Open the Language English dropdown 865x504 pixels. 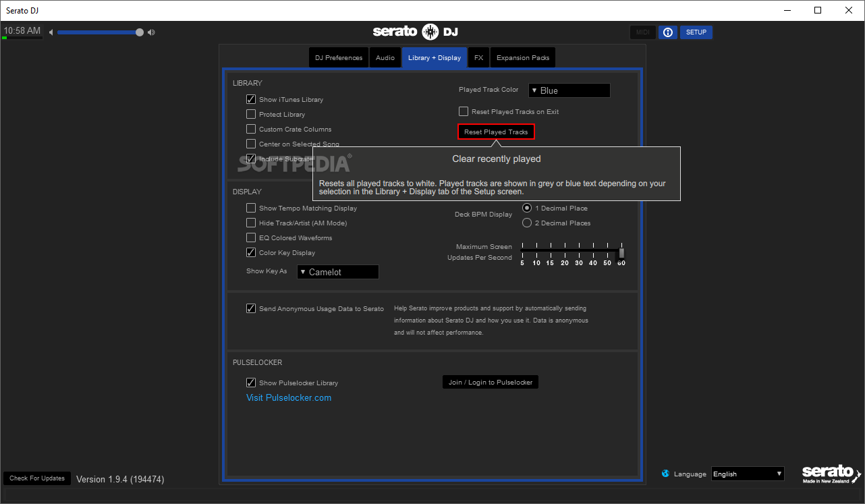point(748,474)
